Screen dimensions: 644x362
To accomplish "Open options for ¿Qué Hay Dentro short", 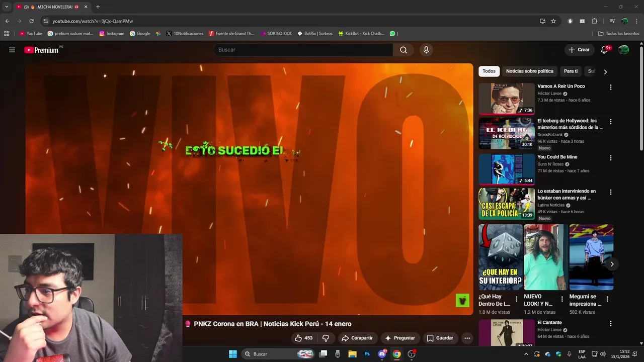I will 516,299.
